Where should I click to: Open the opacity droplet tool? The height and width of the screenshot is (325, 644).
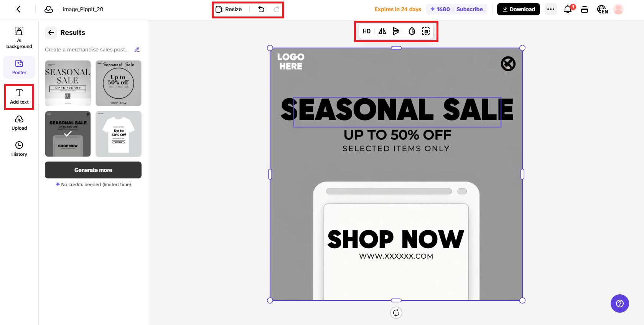[412, 31]
